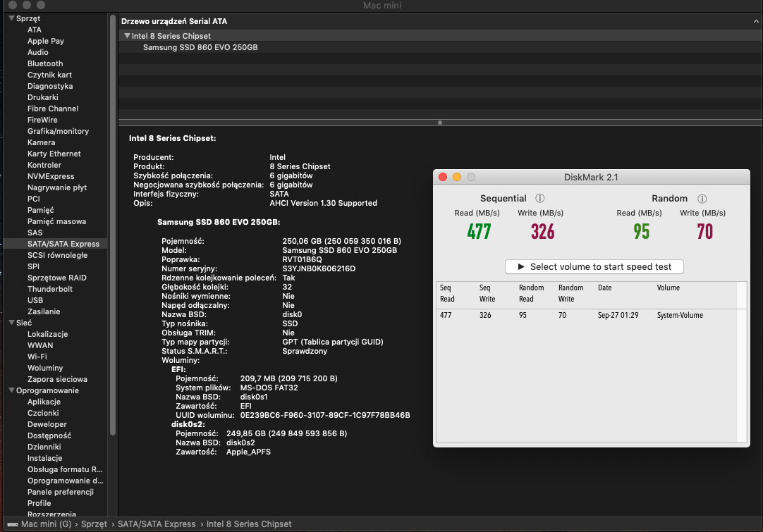Image resolution: width=763 pixels, height=532 pixels.
Task: Select Karty Ethernet in the sidebar
Action: tap(54, 154)
